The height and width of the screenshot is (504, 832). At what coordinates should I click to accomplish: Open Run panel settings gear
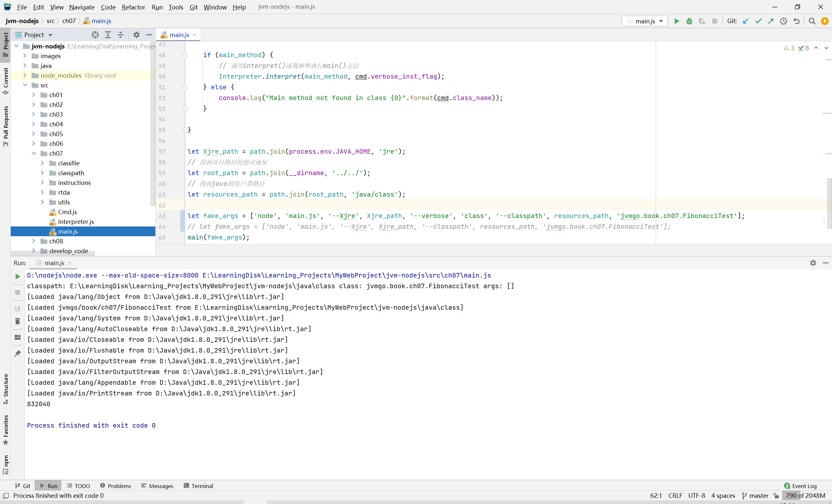coord(813,263)
